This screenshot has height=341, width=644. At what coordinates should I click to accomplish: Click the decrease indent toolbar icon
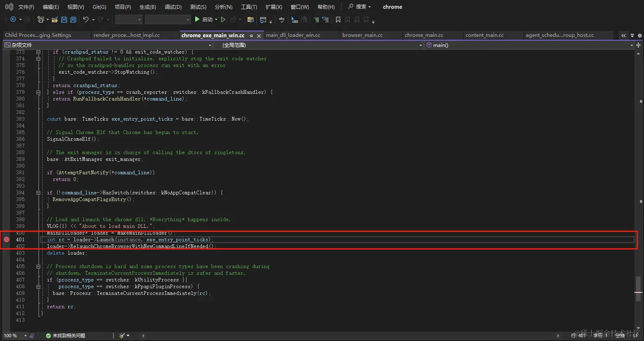pos(316,20)
